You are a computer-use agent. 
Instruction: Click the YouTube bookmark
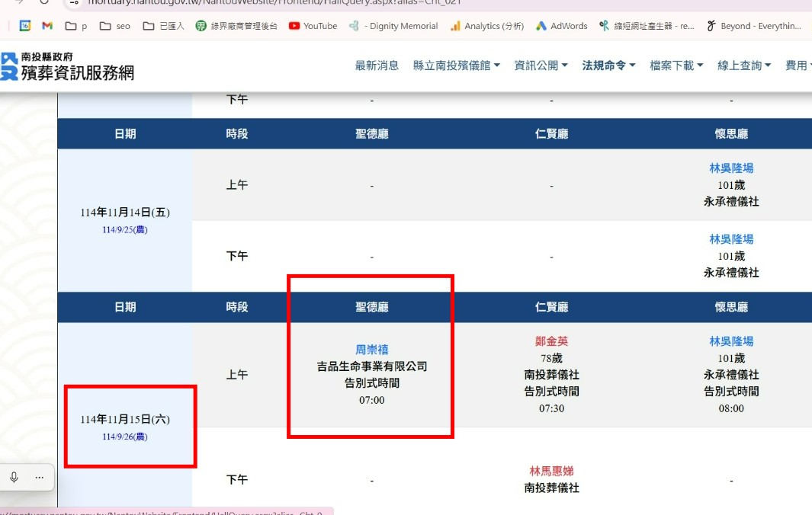point(313,26)
